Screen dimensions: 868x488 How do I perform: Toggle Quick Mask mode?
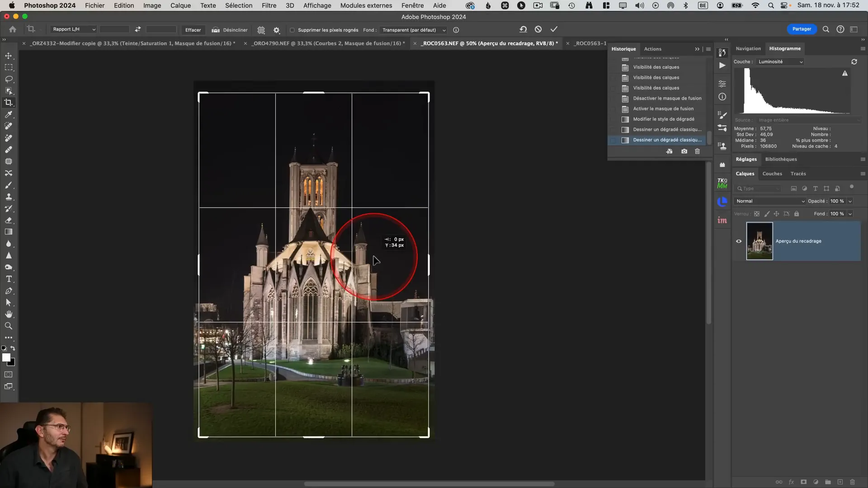point(9,375)
